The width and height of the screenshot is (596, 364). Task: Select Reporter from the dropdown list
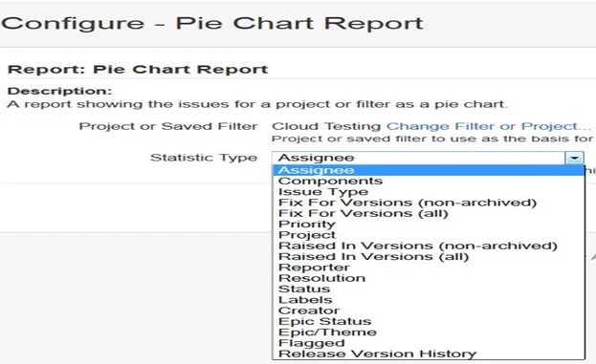(x=429, y=268)
